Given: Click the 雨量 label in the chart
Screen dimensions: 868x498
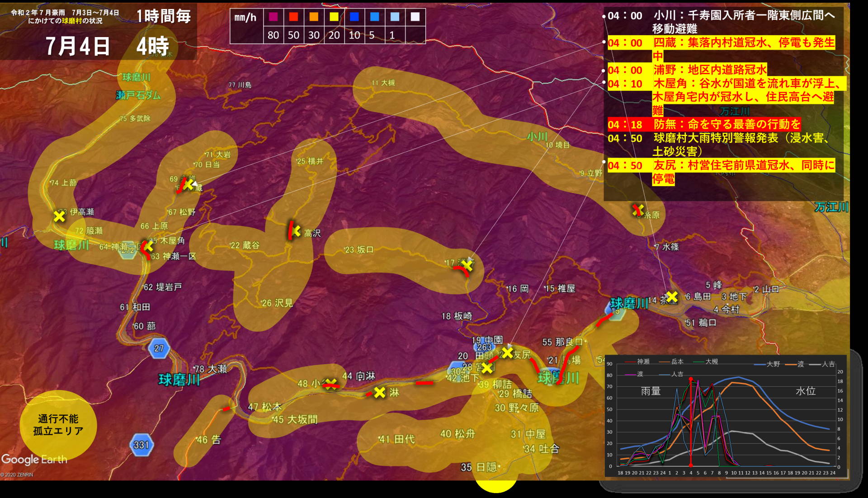Looking at the screenshot, I should 651,391.
